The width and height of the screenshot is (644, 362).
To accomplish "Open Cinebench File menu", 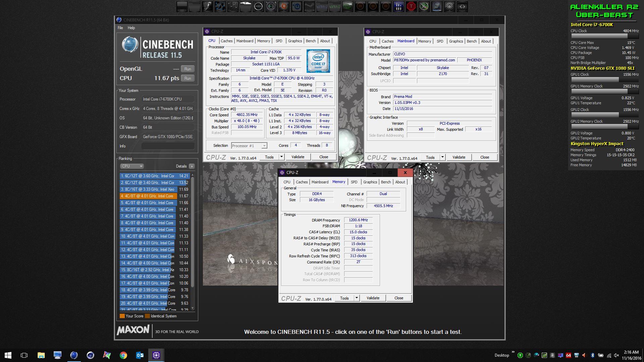I will coord(120,28).
